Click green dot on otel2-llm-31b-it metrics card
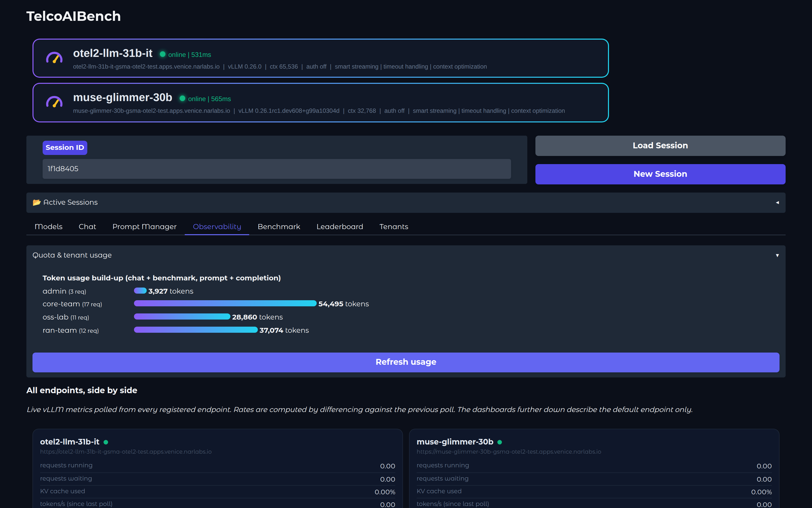This screenshot has width=812, height=508. [106, 442]
